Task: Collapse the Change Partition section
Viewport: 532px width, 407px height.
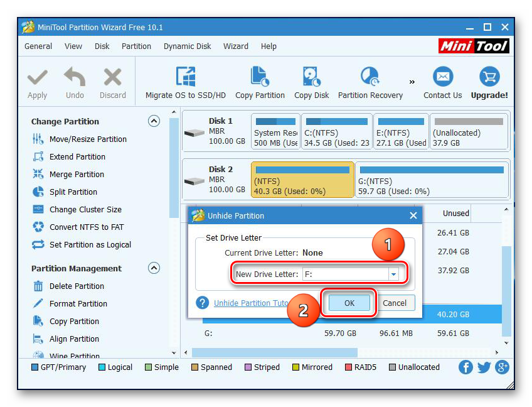Action: pyautogui.click(x=154, y=121)
